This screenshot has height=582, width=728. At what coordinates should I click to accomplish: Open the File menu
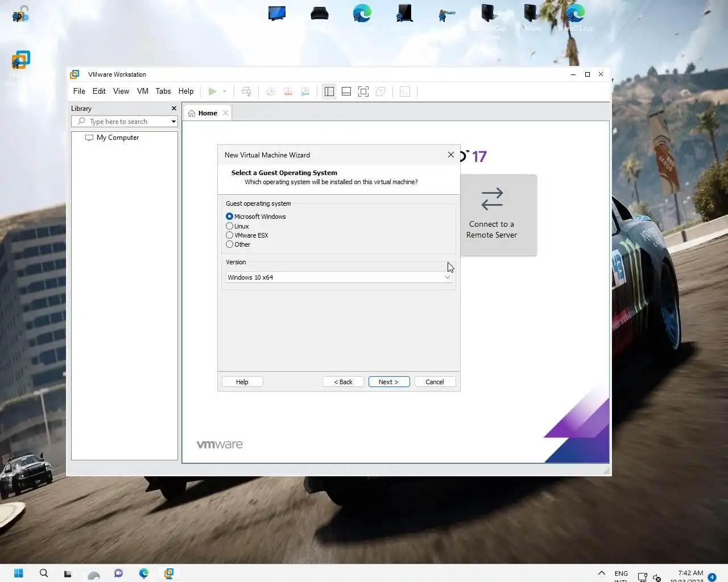pyautogui.click(x=79, y=92)
